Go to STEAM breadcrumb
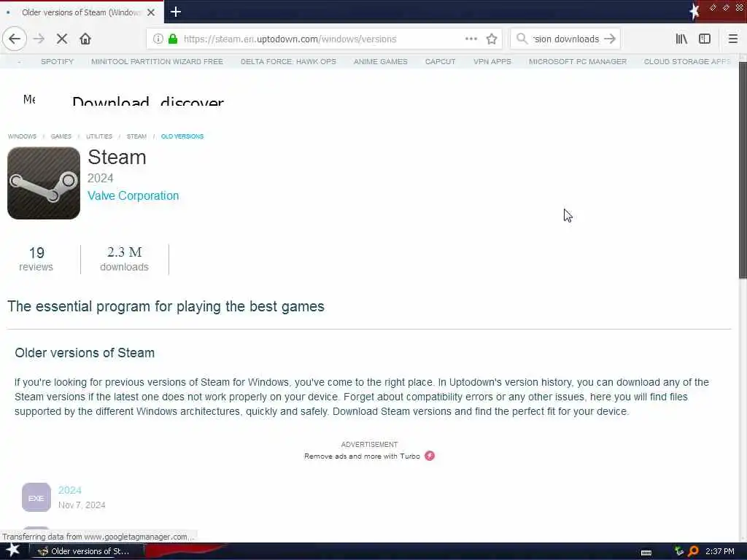Viewport: 747px width, 560px height. click(x=136, y=136)
